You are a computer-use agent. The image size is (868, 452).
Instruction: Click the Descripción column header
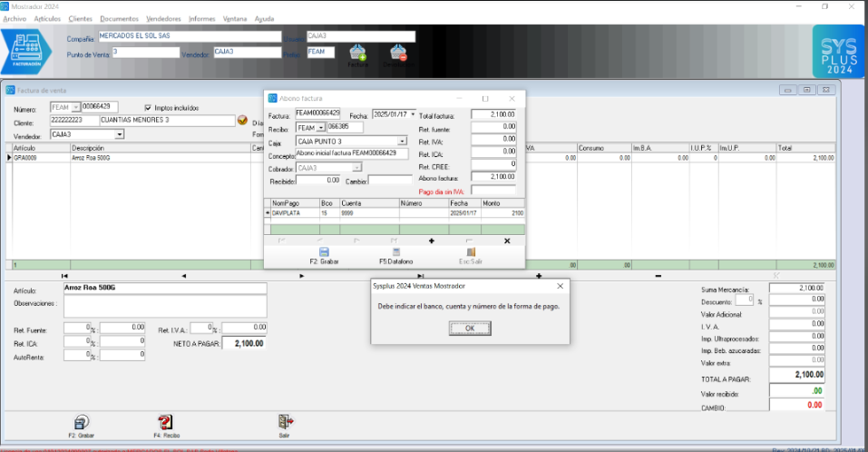[x=161, y=148]
